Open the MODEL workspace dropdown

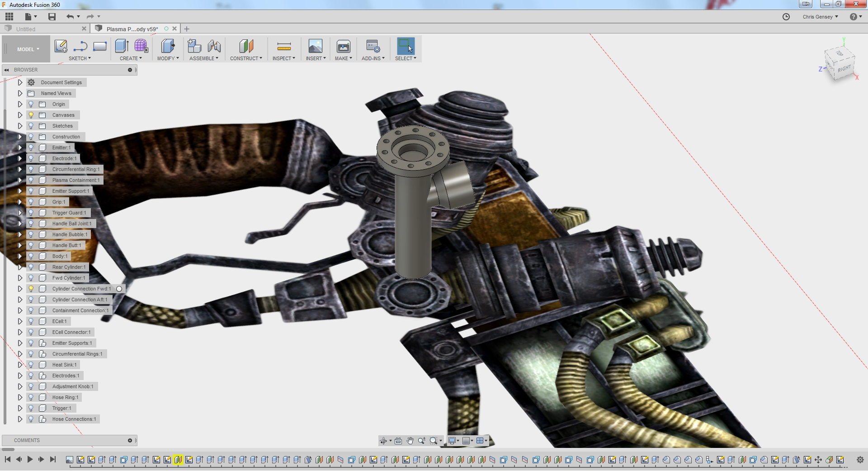click(28, 49)
